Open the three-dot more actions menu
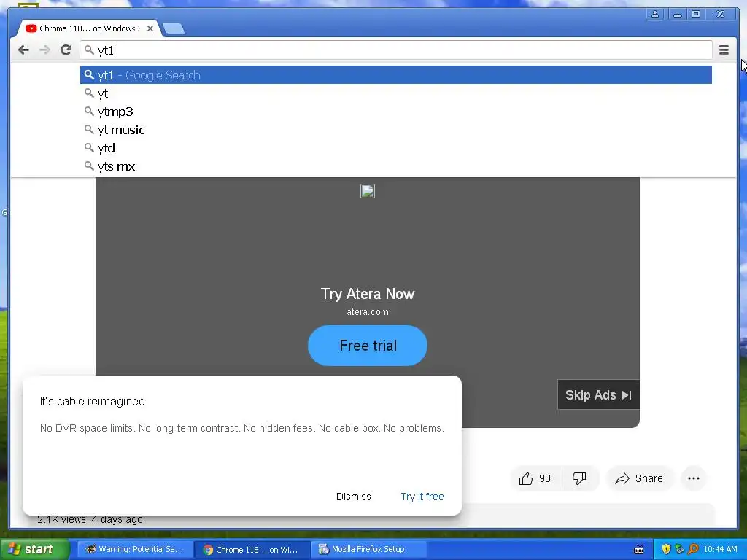 (694, 478)
